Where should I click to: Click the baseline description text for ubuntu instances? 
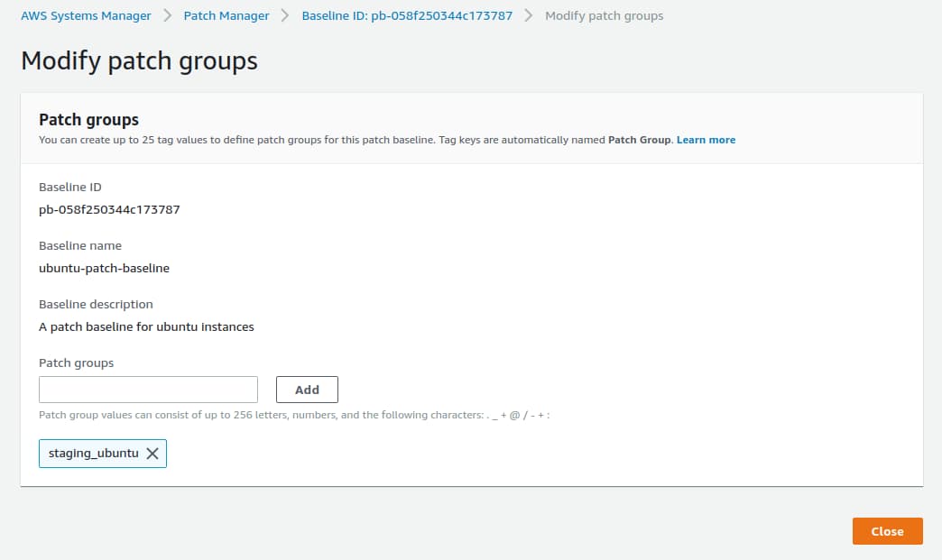(146, 326)
